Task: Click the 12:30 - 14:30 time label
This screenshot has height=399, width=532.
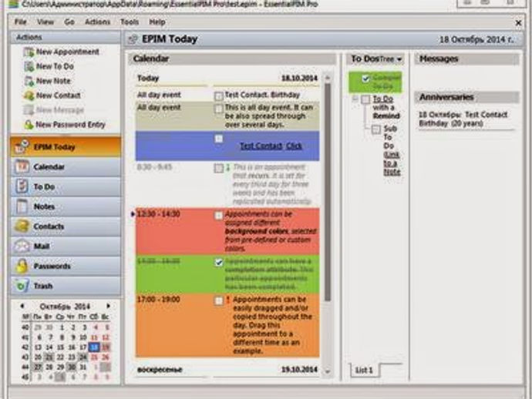Action: (x=159, y=214)
